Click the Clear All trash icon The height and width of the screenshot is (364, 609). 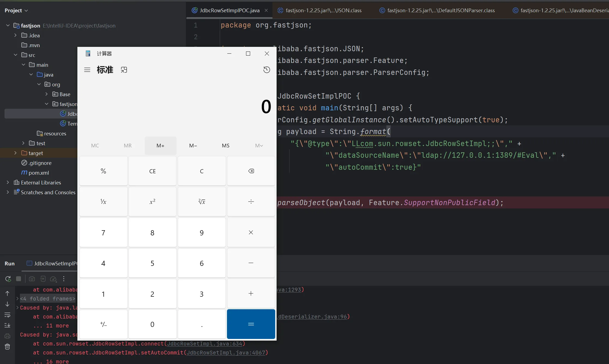pos(7,347)
